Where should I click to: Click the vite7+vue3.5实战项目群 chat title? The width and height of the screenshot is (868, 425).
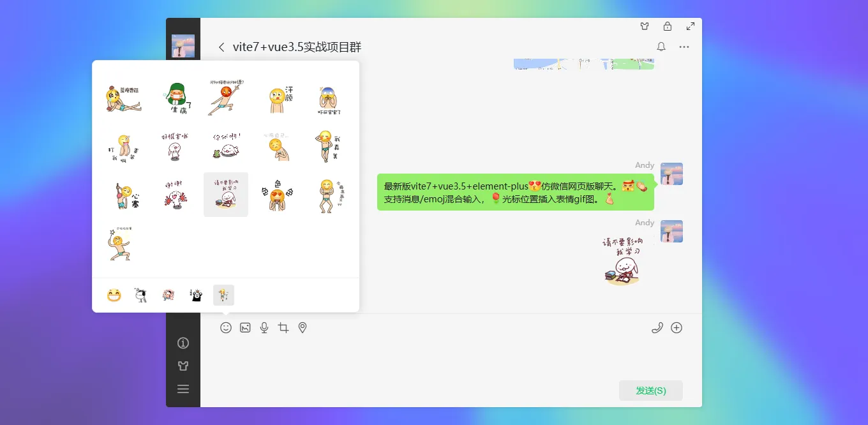(x=297, y=47)
